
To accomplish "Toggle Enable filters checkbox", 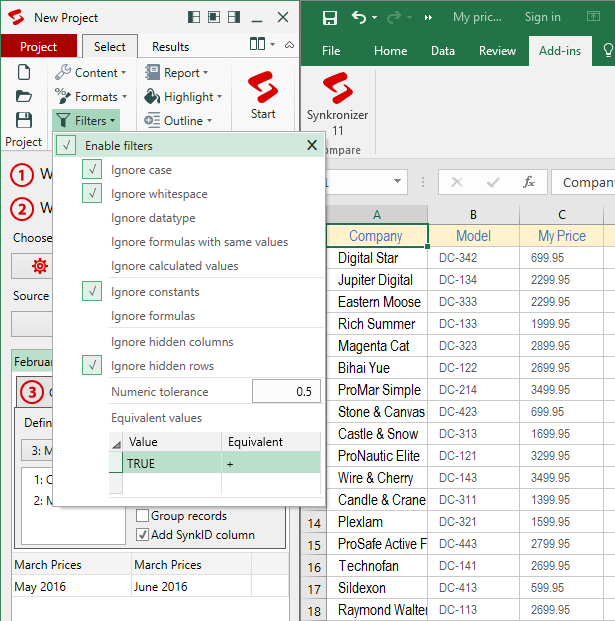I will (66, 145).
